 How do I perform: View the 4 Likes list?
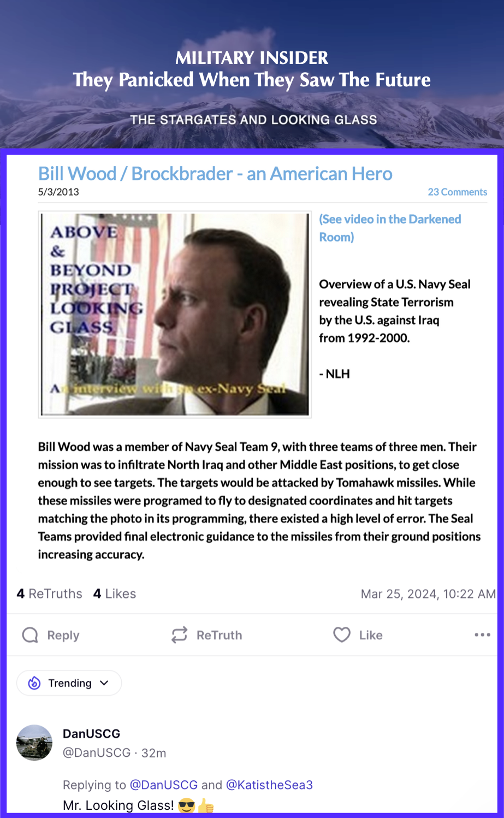[115, 594]
